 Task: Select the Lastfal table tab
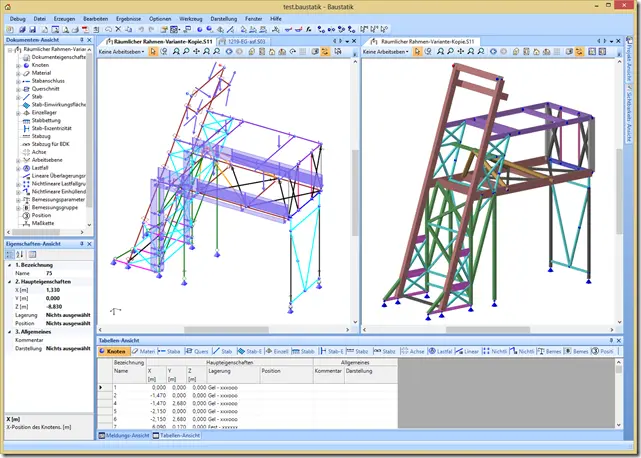click(440, 351)
